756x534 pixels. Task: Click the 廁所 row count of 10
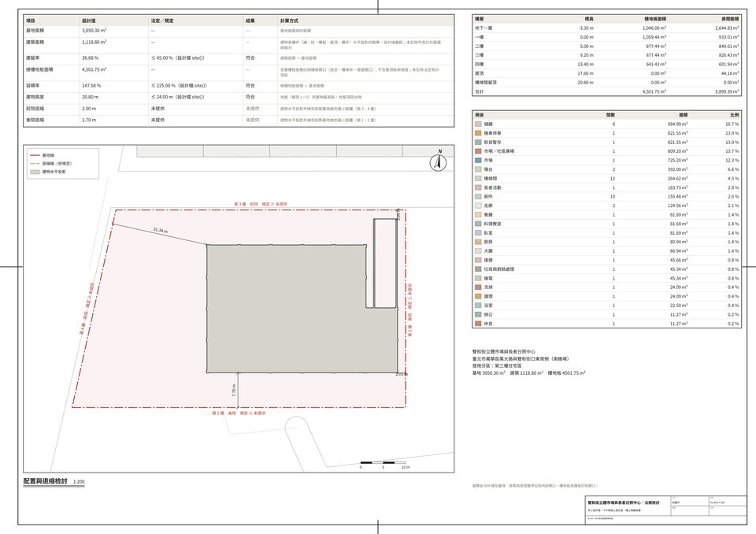click(613, 196)
